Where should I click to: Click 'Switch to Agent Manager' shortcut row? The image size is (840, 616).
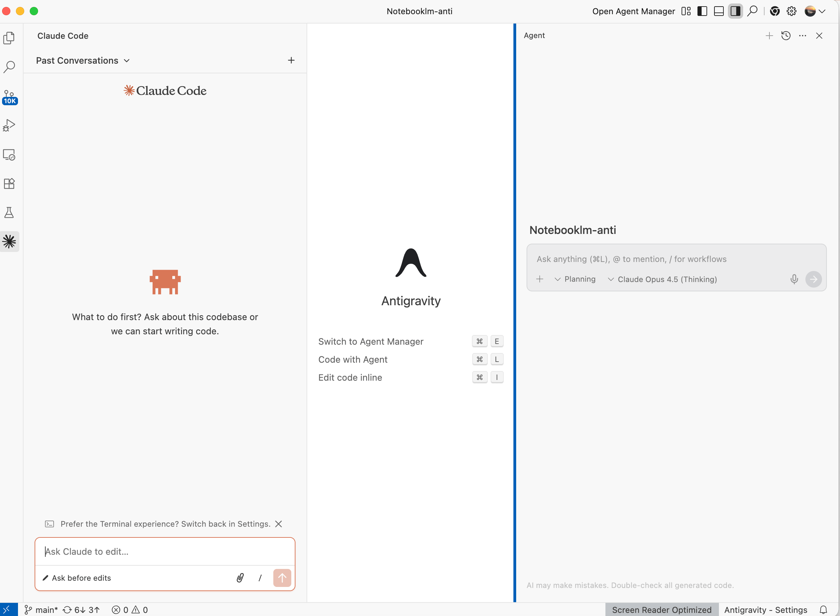tap(411, 342)
